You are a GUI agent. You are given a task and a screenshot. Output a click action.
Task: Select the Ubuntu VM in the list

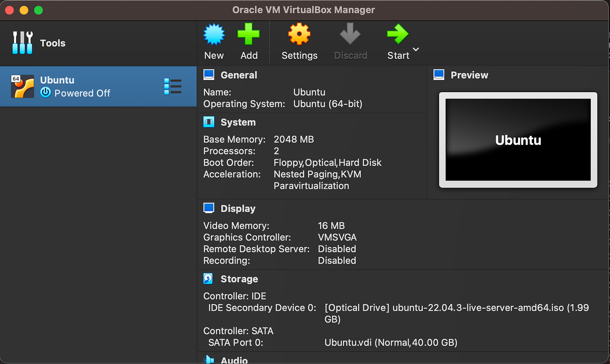[98, 87]
